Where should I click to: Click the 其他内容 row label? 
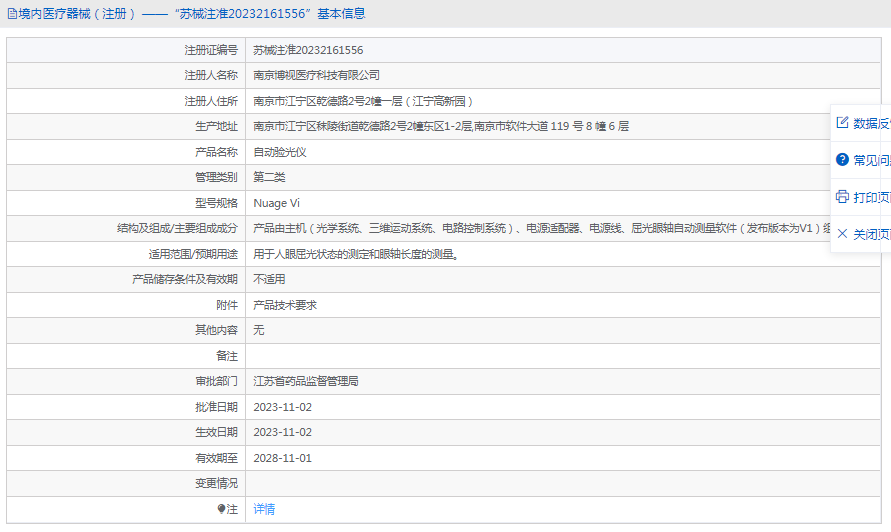(x=216, y=330)
